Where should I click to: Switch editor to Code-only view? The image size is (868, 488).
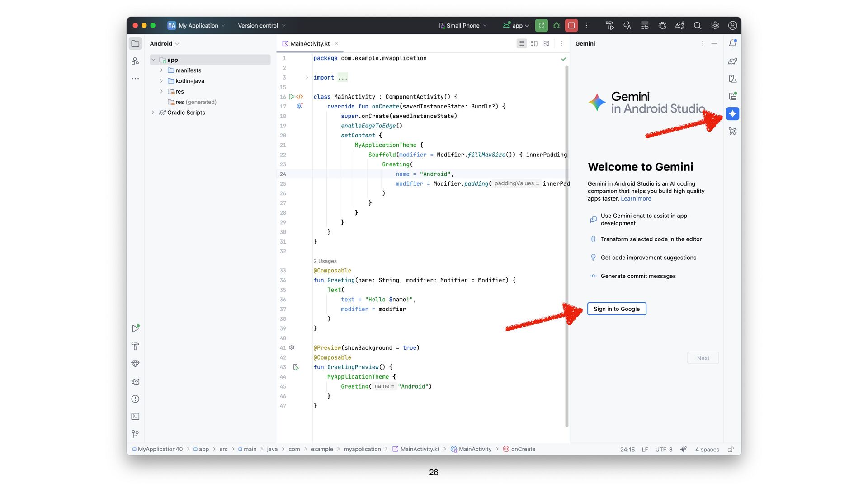pos(522,43)
